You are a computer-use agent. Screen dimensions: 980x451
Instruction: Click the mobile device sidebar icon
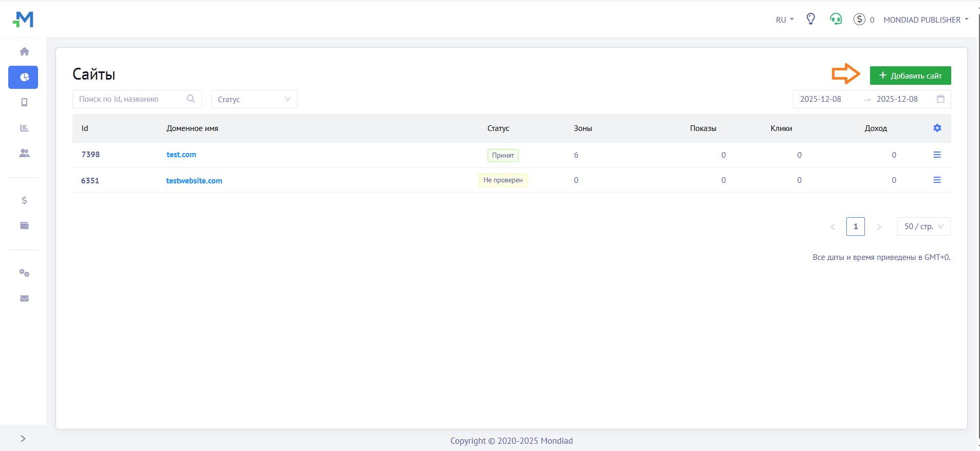(24, 102)
